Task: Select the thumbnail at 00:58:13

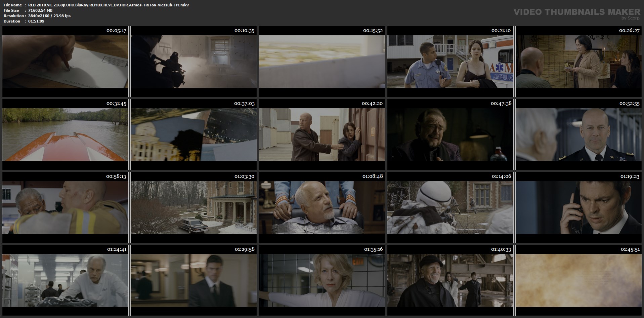Action: [65, 207]
